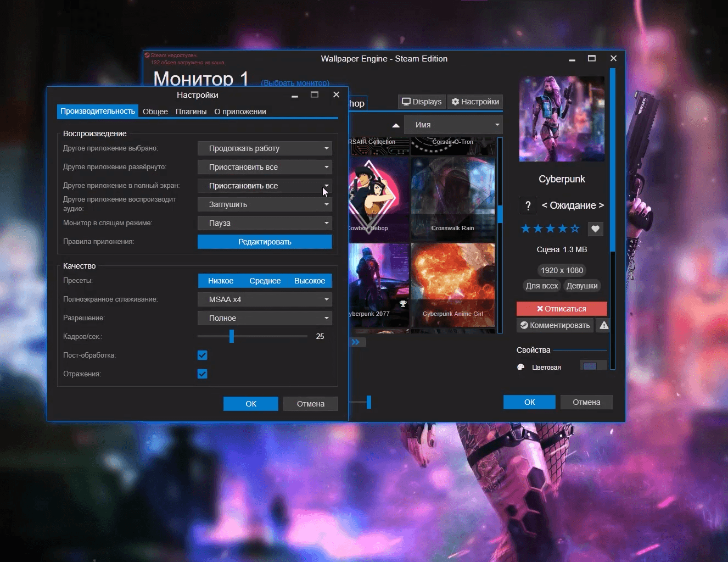728x562 pixels.
Task: Switch to Общее tab
Action: (155, 112)
